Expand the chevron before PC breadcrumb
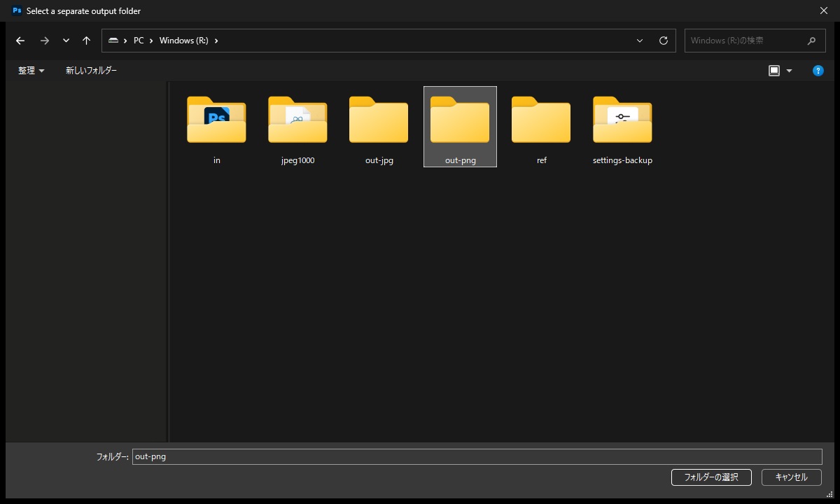This screenshot has height=504, width=840. [x=125, y=41]
